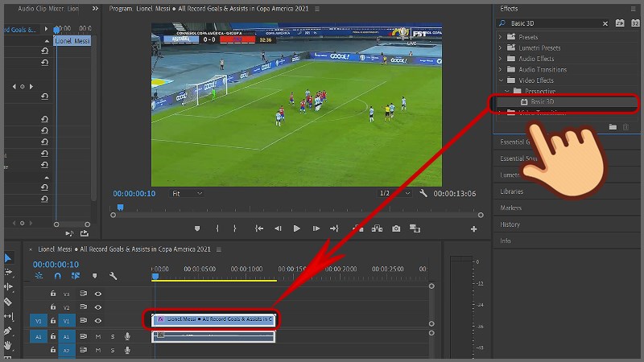Hide track V1 output with eye
This screenshot has height=362, width=644.
click(98, 320)
